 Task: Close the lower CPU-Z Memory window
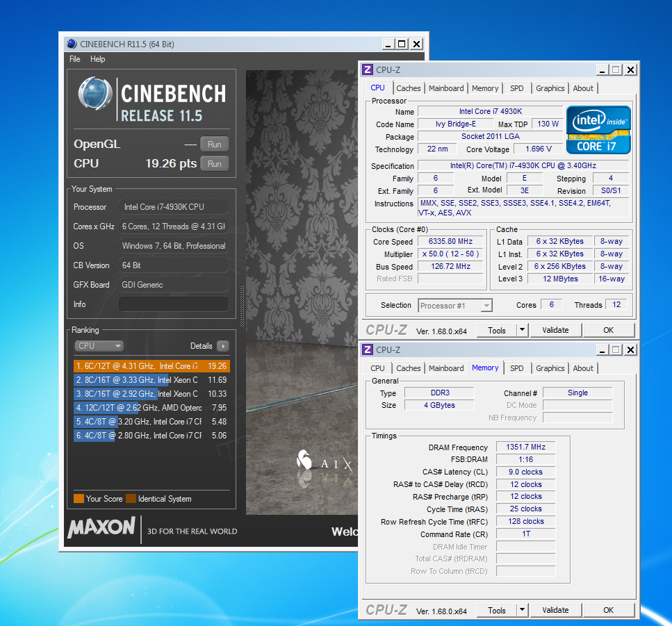pos(630,350)
